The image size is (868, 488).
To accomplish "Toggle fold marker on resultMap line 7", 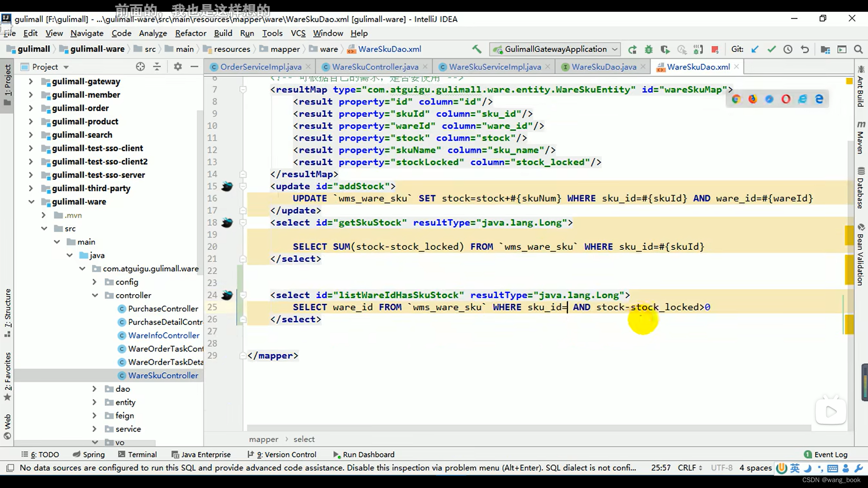I will tap(243, 89).
